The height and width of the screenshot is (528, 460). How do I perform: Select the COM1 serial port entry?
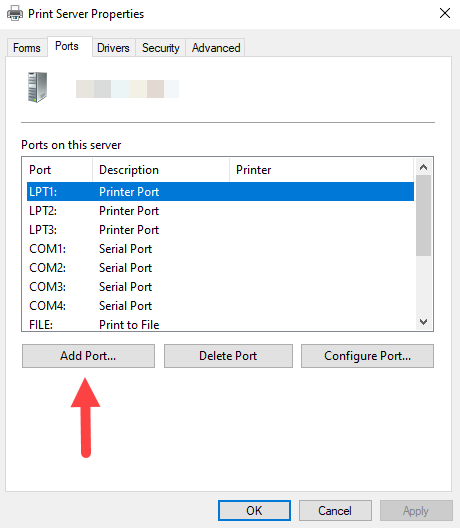point(220,249)
